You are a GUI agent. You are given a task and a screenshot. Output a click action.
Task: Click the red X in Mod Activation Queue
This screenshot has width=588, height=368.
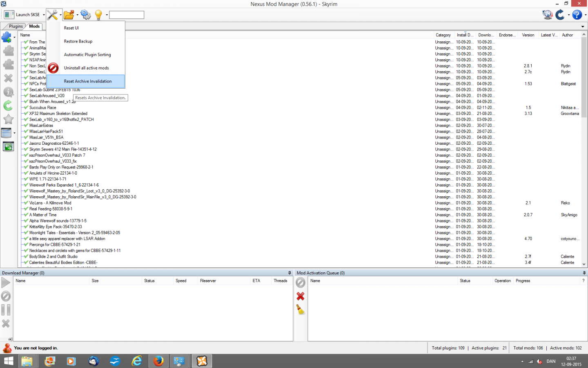301,296
